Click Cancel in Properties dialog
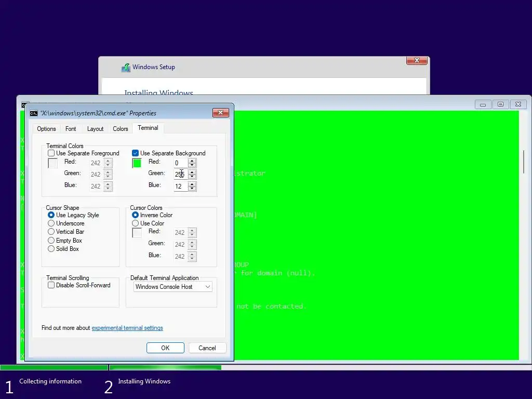532x399 pixels. coord(207,348)
